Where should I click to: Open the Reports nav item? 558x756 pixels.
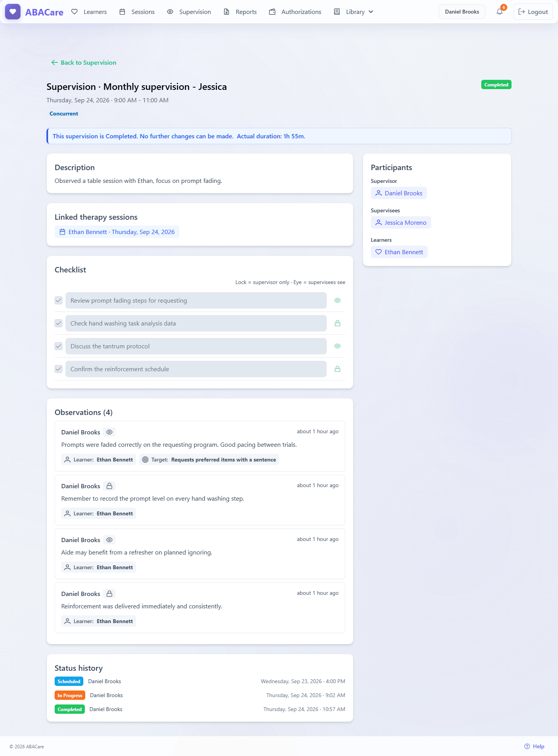[x=240, y=12]
